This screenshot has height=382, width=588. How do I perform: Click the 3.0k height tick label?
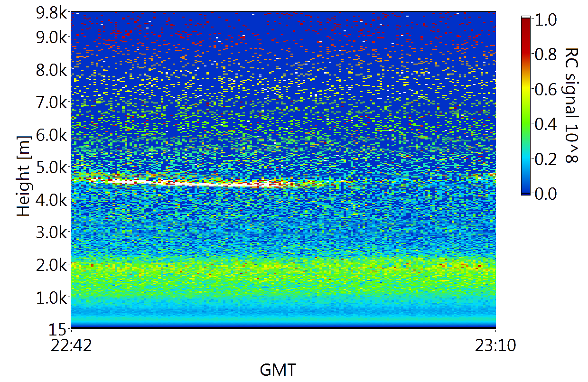coord(51,233)
